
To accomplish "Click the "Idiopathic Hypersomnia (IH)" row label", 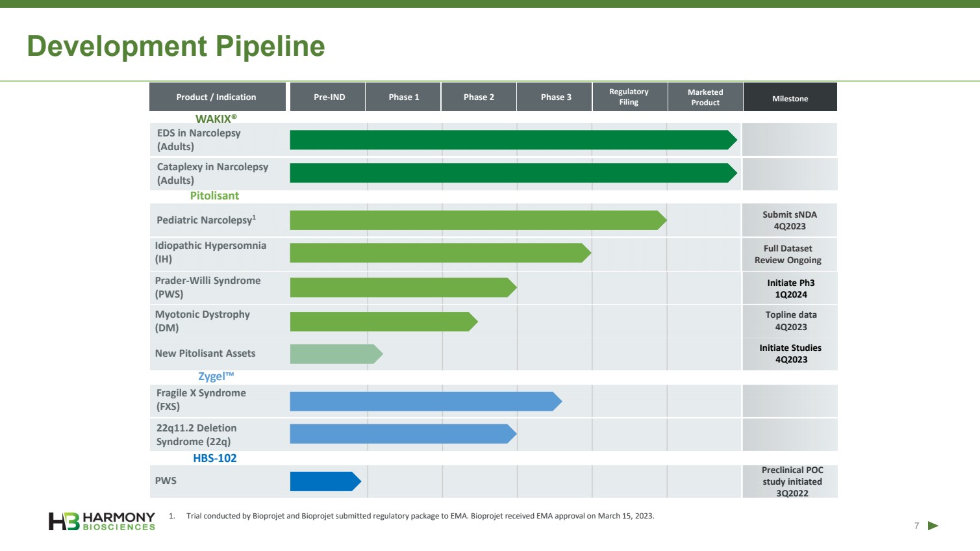I will tap(210, 252).
